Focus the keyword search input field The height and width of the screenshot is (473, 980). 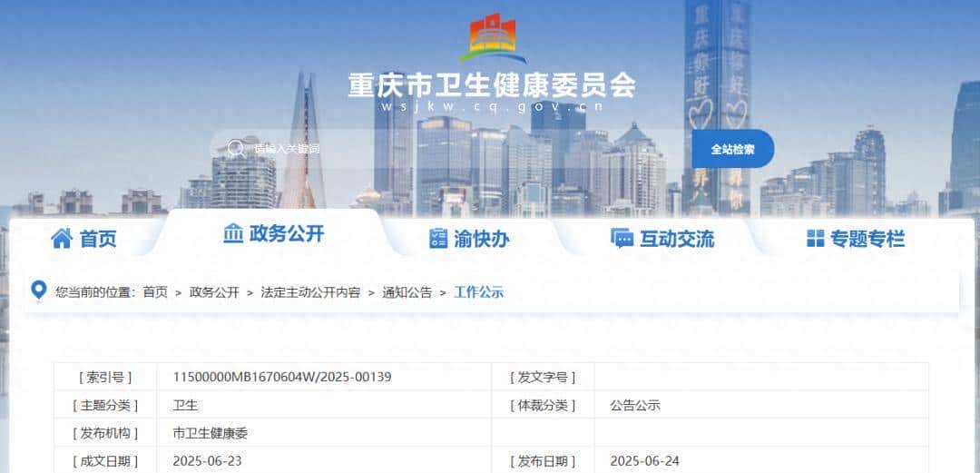tap(450, 149)
